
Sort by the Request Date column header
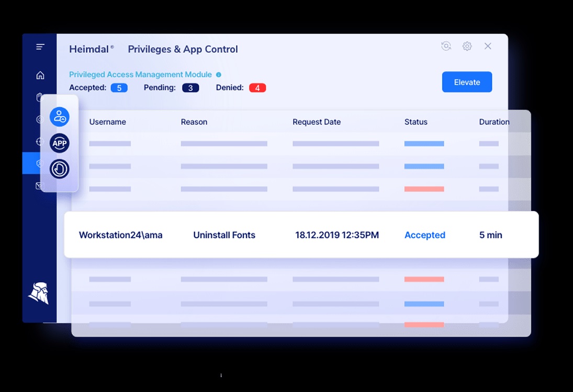coord(317,122)
